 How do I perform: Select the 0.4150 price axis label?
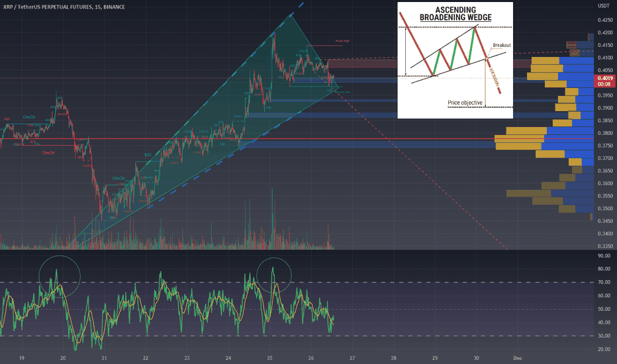click(x=605, y=45)
